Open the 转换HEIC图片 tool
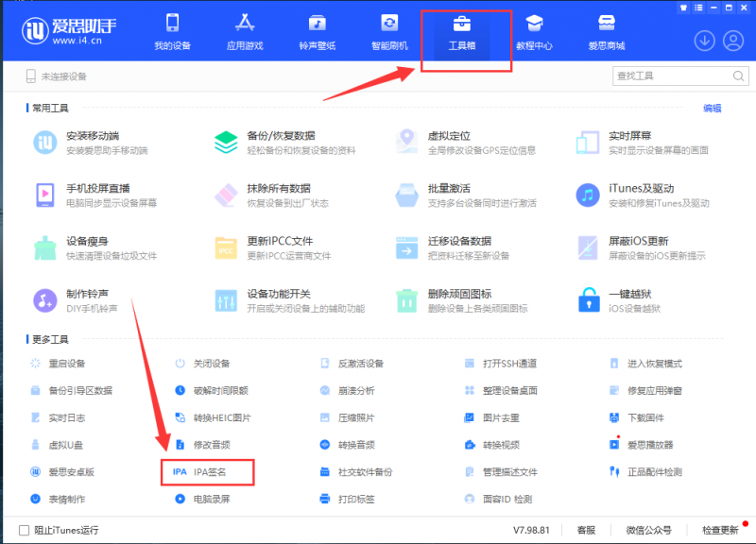The height and width of the screenshot is (544, 756). [214, 417]
